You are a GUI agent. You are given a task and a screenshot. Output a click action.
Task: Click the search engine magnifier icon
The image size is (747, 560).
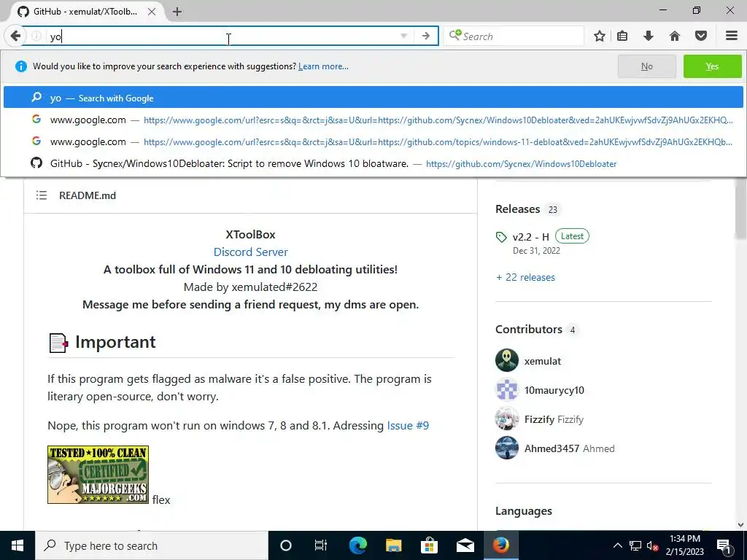[x=455, y=35]
